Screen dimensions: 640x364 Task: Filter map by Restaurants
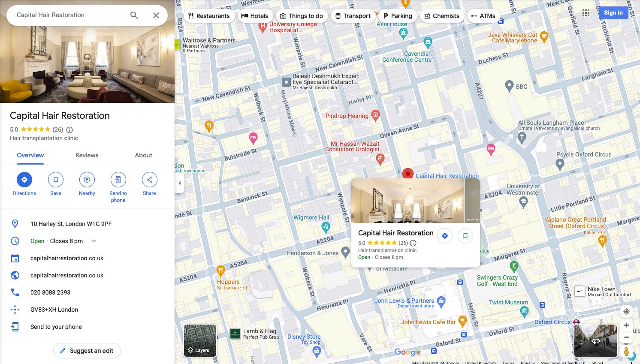tap(209, 16)
